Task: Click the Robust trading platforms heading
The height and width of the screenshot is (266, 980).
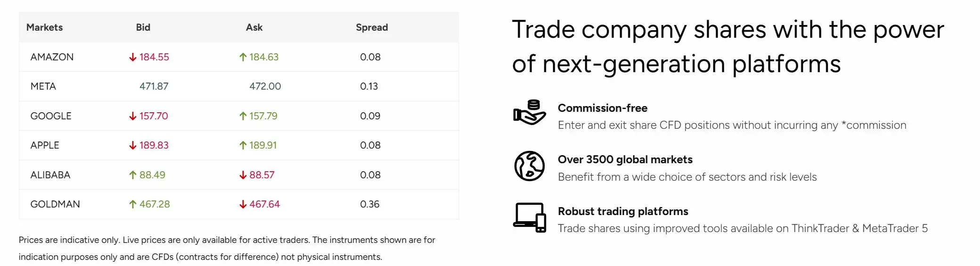Action: tap(623, 211)
